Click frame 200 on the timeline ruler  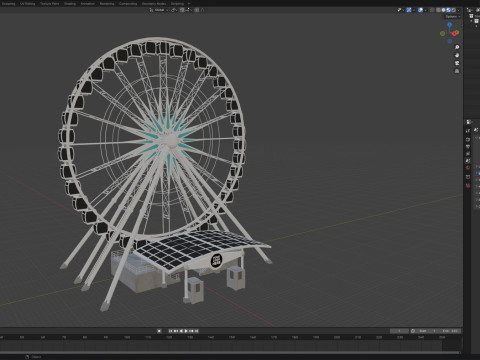point(337,337)
